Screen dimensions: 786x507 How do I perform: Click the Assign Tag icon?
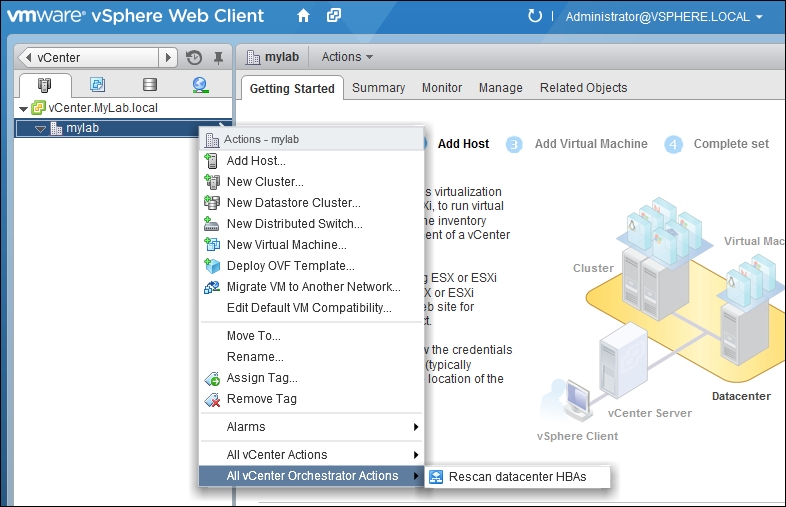point(212,379)
